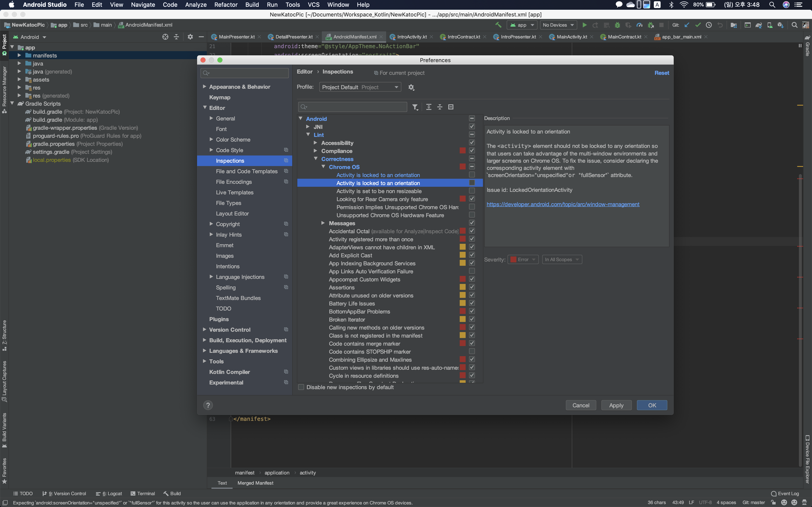Click the Debug app bug icon
Image resolution: width=812 pixels, height=507 pixels.
coord(617,25)
